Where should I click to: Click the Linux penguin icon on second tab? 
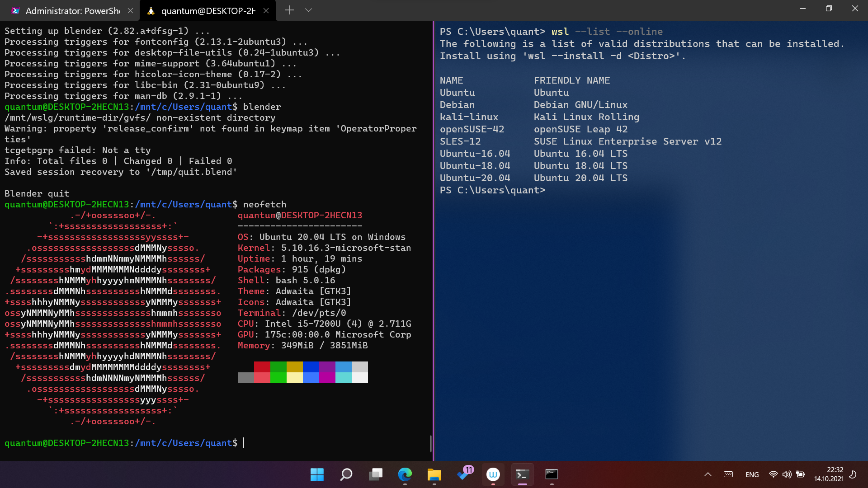point(151,11)
